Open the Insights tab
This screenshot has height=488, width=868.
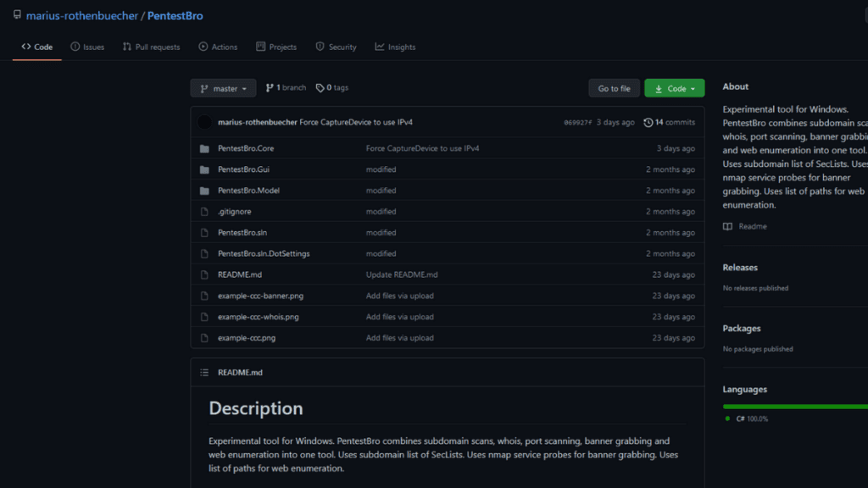[395, 47]
